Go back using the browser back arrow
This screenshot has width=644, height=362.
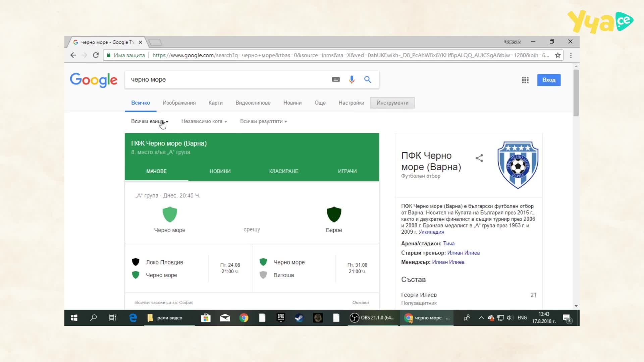[73, 55]
